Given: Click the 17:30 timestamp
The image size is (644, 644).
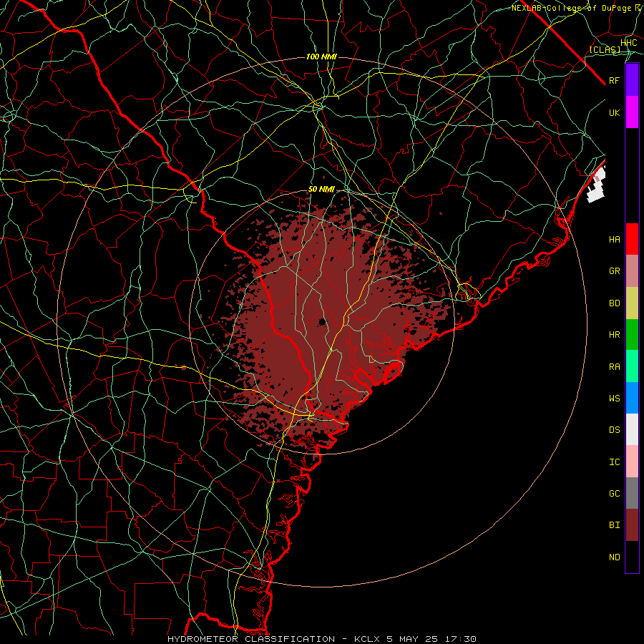Looking at the screenshot, I should pos(462,639).
